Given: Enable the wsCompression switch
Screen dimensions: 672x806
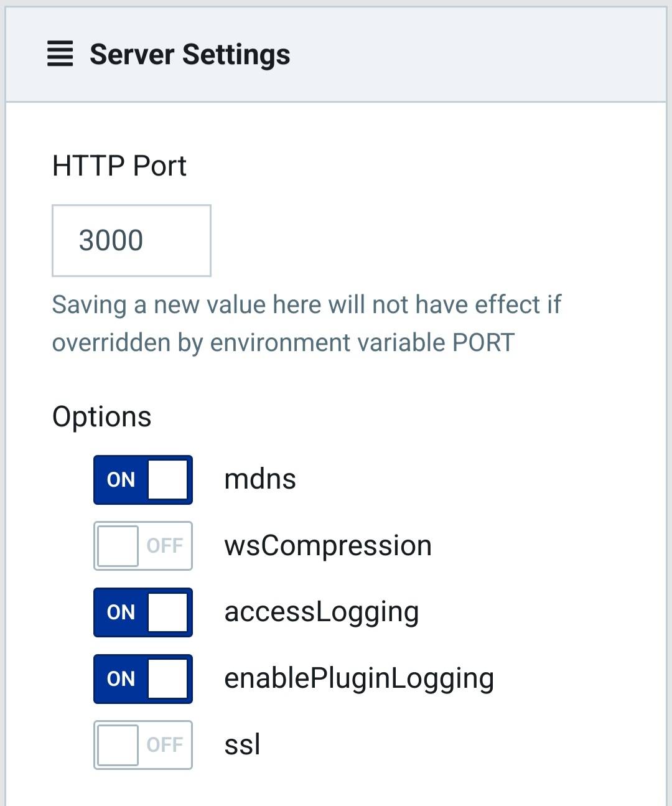Looking at the screenshot, I should [x=143, y=546].
